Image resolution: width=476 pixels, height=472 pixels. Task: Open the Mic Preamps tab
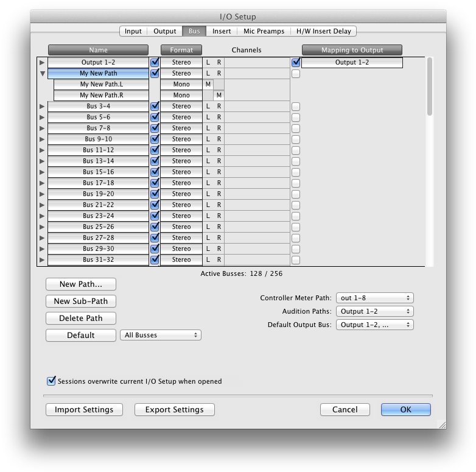pos(264,31)
